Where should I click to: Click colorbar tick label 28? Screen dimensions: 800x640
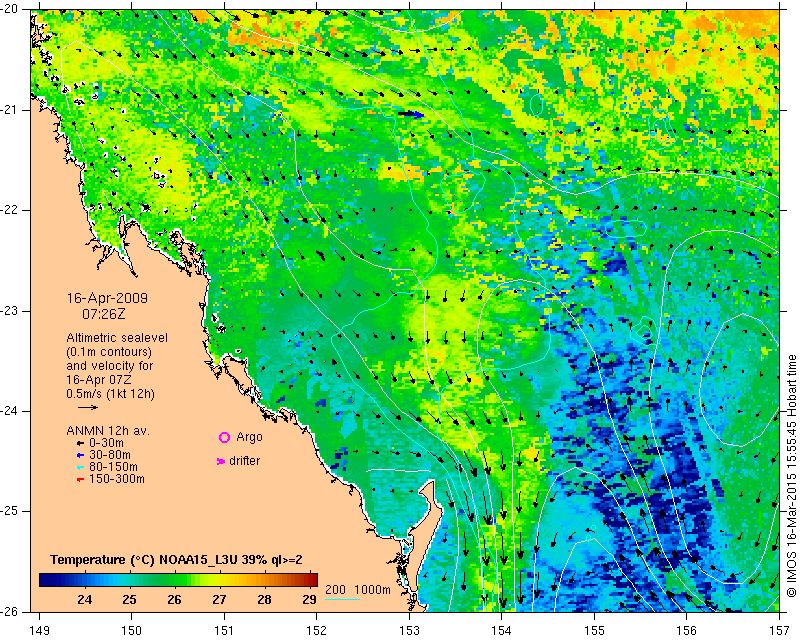click(264, 599)
